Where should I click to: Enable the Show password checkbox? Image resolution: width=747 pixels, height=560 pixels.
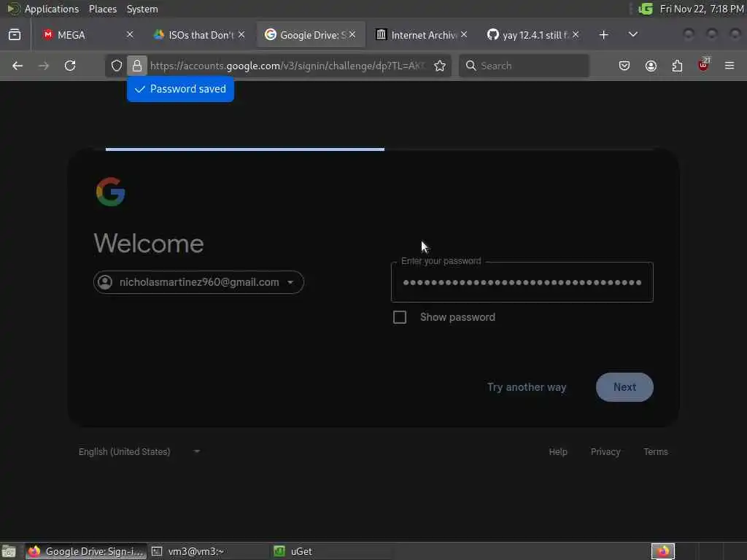[400, 317]
